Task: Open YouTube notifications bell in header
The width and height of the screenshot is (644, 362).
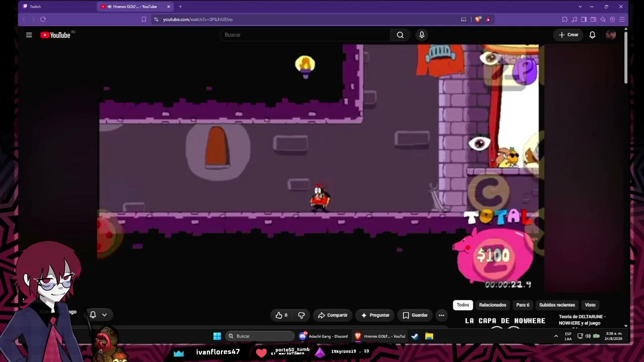Action: click(592, 35)
